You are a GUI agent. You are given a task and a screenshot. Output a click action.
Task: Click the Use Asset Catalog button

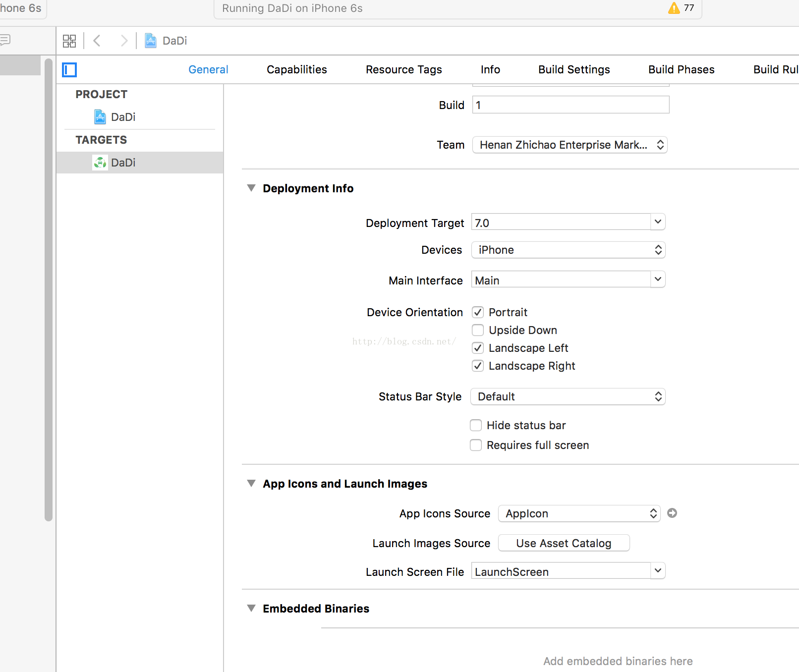coord(564,543)
